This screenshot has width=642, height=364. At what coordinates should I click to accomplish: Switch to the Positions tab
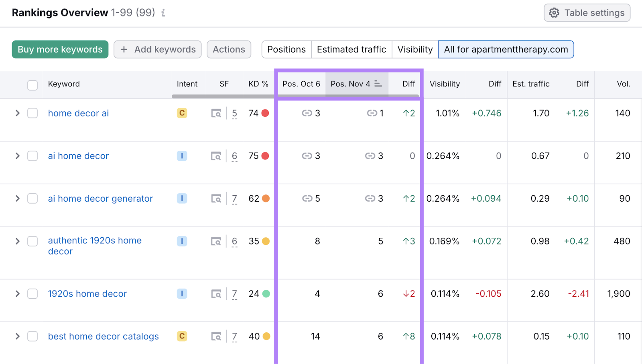(x=286, y=49)
